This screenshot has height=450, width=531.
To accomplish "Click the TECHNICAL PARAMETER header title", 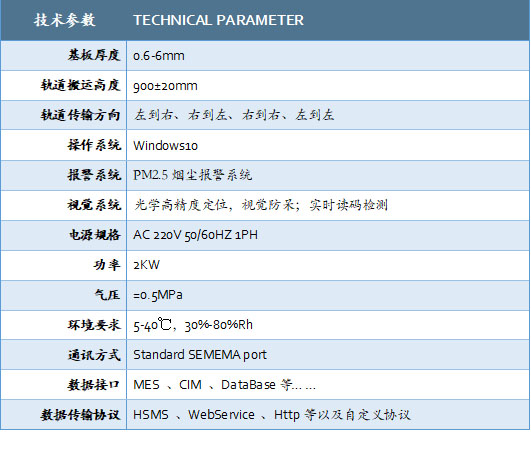I will (218, 20).
